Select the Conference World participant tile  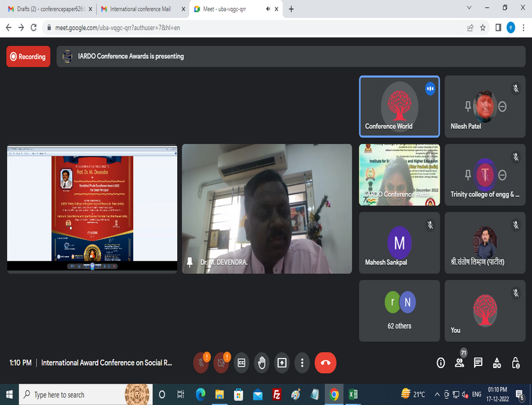(x=399, y=107)
